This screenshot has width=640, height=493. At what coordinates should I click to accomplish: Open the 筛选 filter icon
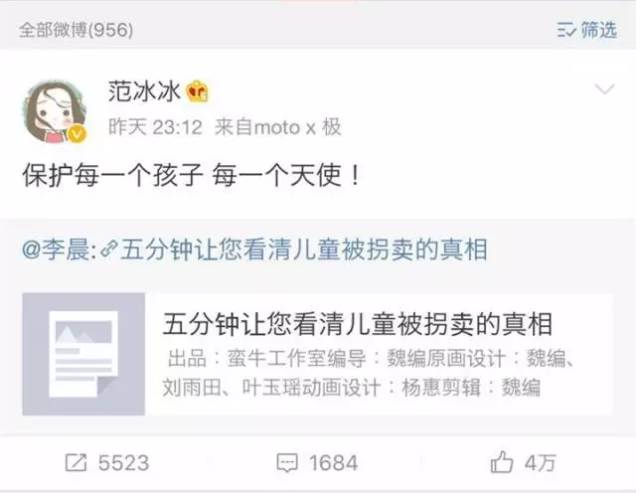pyautogui.click(x=567, y=30)
